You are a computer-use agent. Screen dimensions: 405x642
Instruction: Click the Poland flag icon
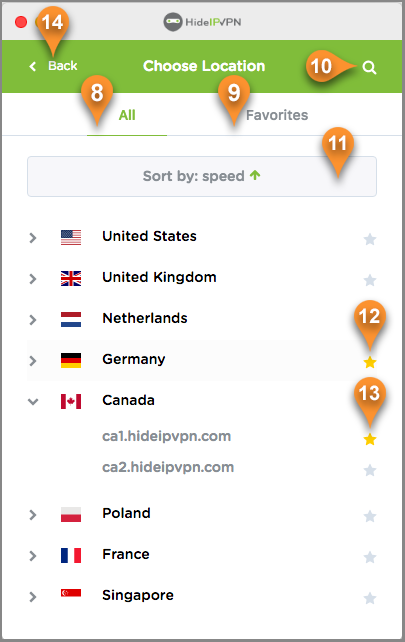(71, 514)
